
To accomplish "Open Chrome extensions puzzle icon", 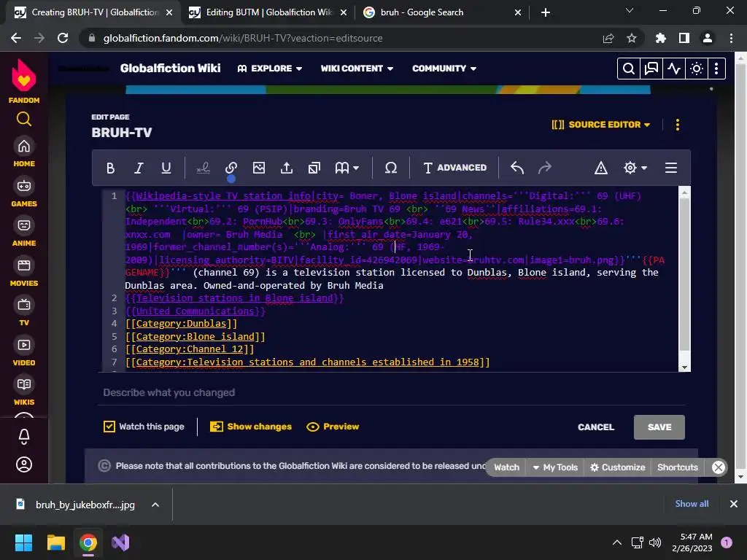I will coord(660,38).
